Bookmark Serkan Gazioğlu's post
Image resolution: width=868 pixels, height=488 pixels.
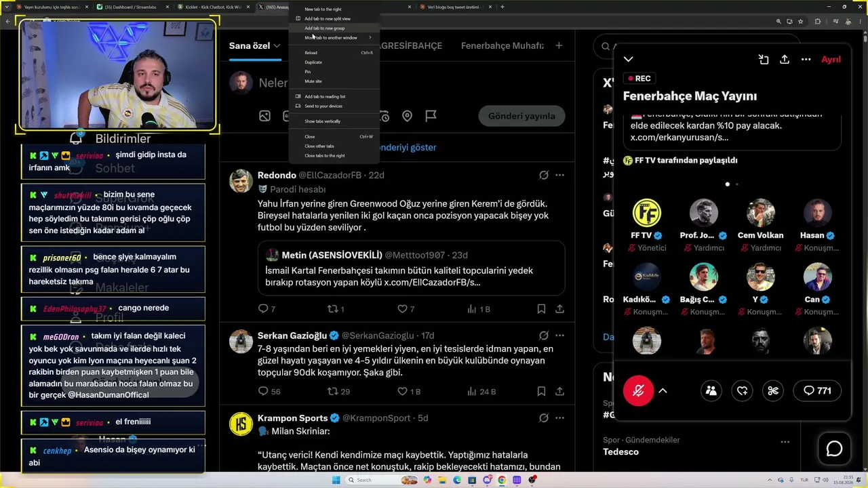(541, 392)
